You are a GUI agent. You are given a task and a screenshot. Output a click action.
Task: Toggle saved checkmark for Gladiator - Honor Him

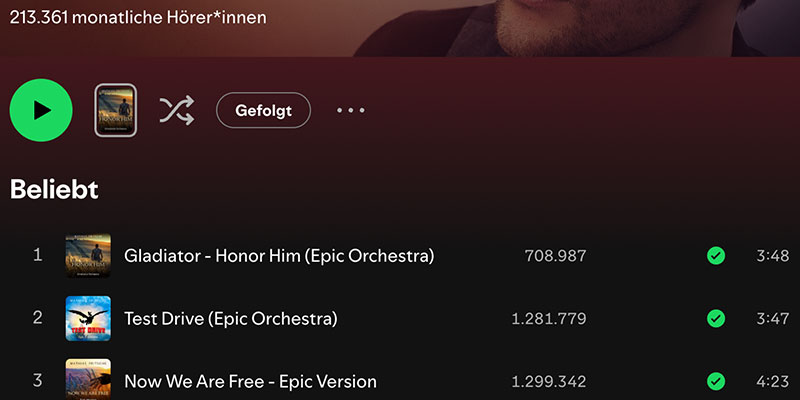[x=716, y=256]
